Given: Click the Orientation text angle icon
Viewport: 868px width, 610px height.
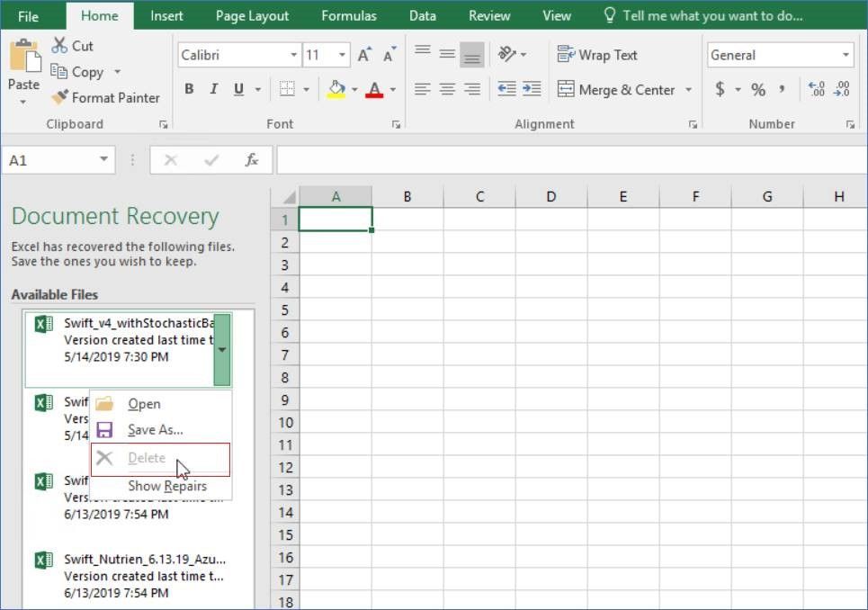Looking at the screenshot, I should coord(506,55).
